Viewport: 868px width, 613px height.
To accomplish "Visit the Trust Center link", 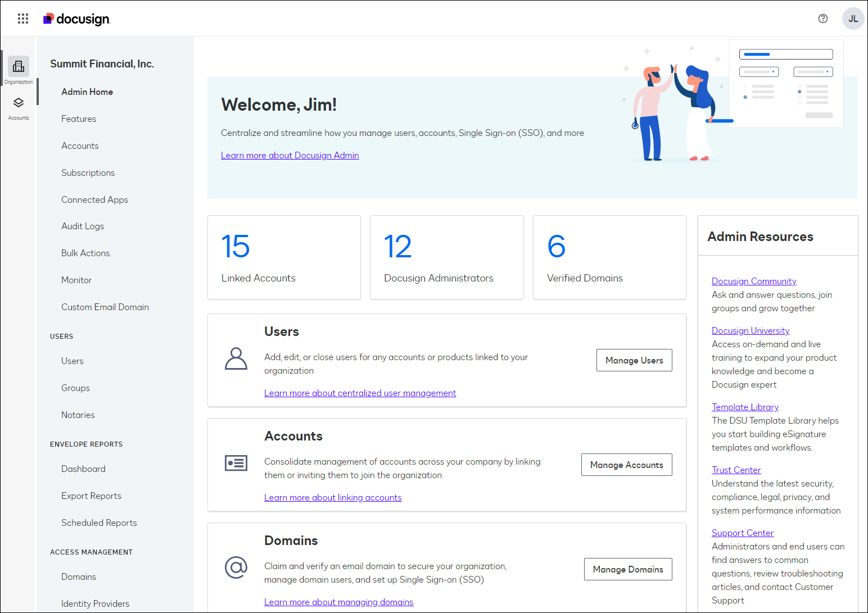I will point(736,470).
